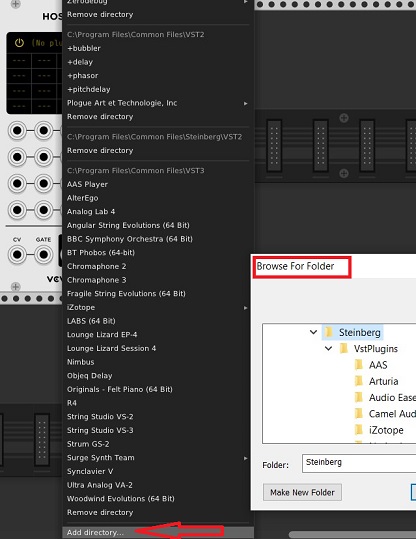Load Originals - Felt Piano (64 Bit)
Image resolution: width=416 pixels, height=539 pixels.
[158, 389]
